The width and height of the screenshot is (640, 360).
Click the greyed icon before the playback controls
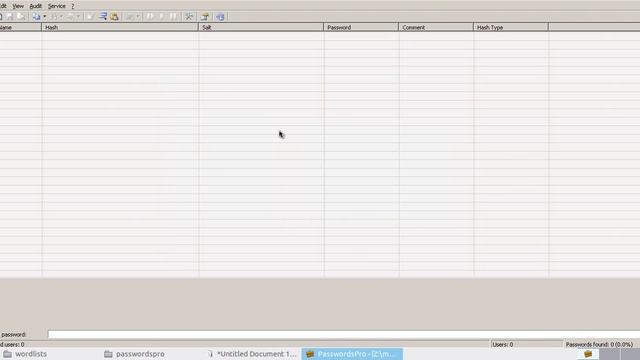coord(129,17)
